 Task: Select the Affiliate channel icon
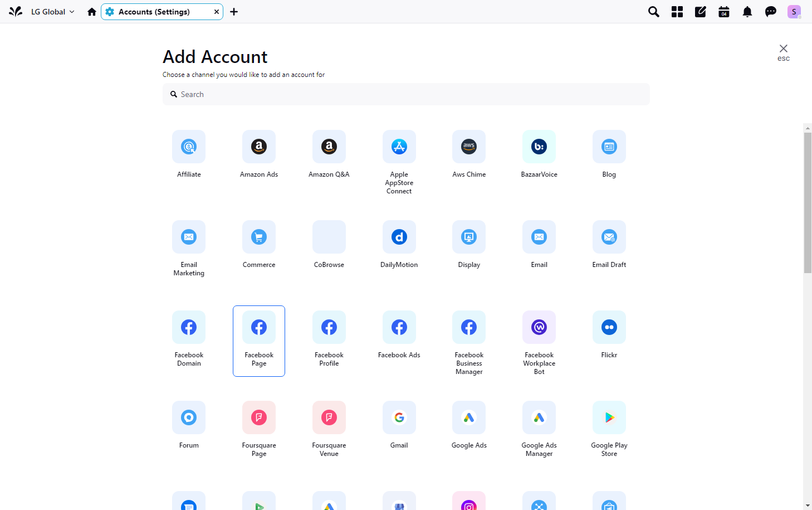click(x=189, y=147)
